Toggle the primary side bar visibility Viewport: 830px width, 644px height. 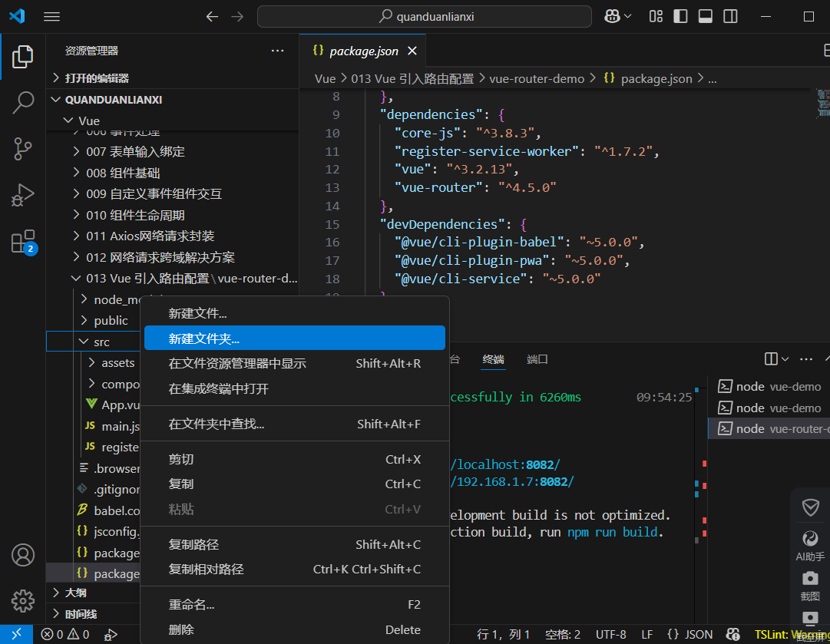click(x=680, y=16)
